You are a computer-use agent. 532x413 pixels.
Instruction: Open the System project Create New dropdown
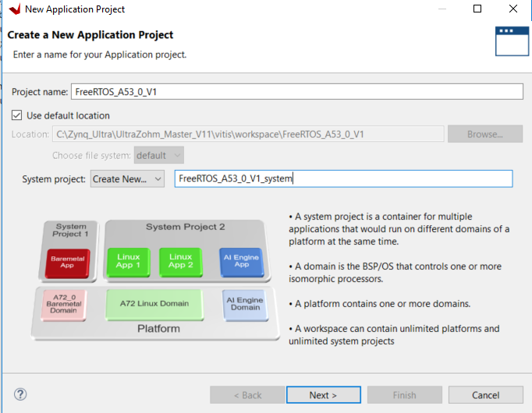(127, 178)
